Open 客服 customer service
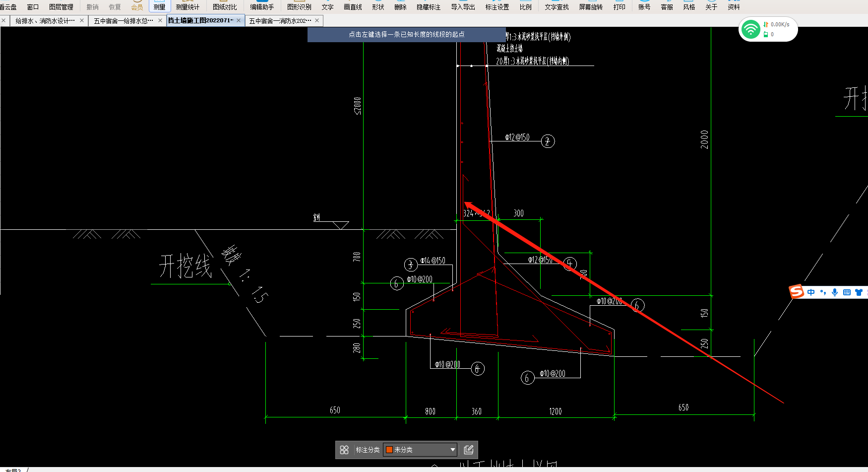 coord(667,7)
